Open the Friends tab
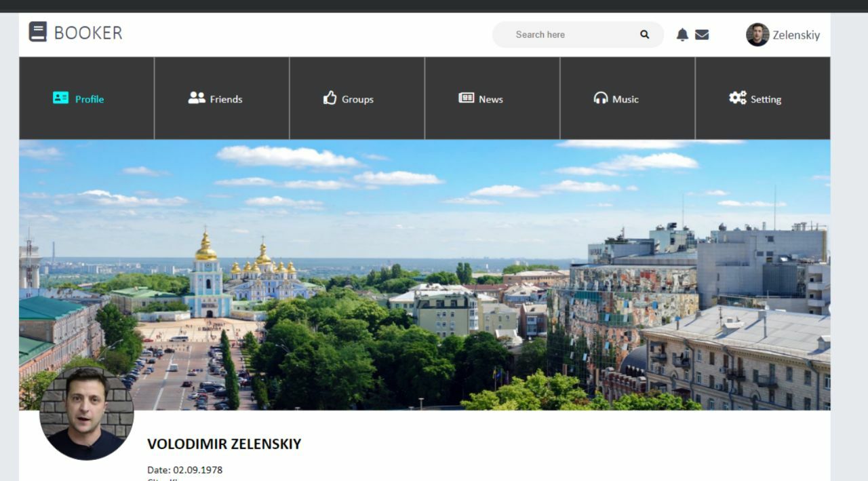Viewport: 868px width, 481px height. pyautogui.click(x=222, y=98)
